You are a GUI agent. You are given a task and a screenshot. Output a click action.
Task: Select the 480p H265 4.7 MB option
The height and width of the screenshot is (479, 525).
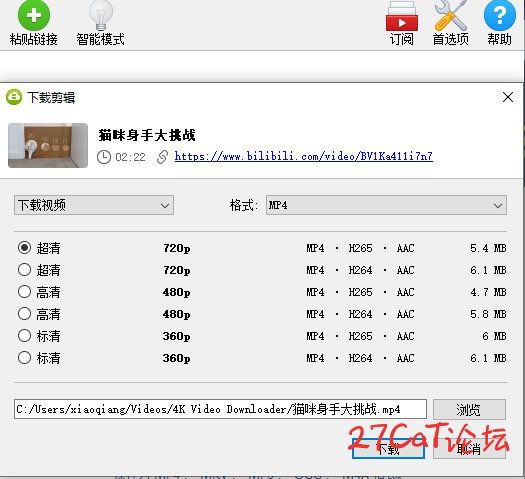coord(24,292)
